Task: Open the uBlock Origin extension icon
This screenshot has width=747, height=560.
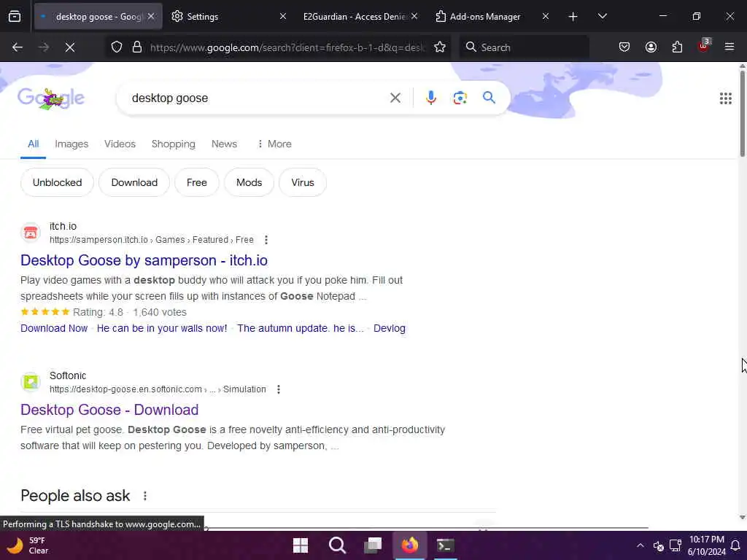Action: pyautogui.click(x=704, y=46)
